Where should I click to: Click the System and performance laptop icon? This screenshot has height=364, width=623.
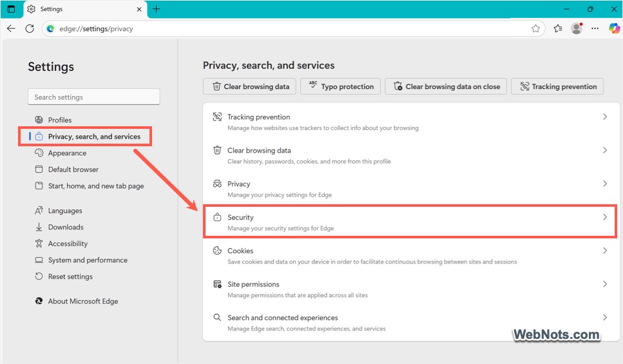pos(39,260)
